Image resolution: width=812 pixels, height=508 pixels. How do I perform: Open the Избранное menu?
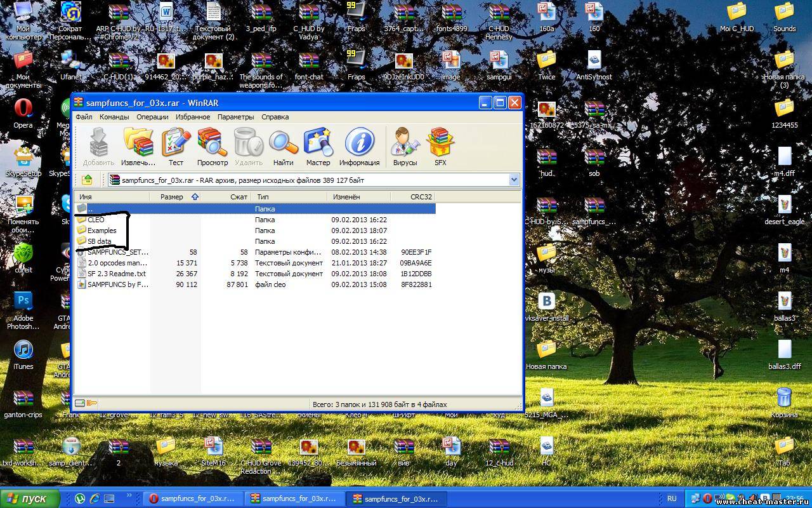pyautogui.click(x=193, y=117)
